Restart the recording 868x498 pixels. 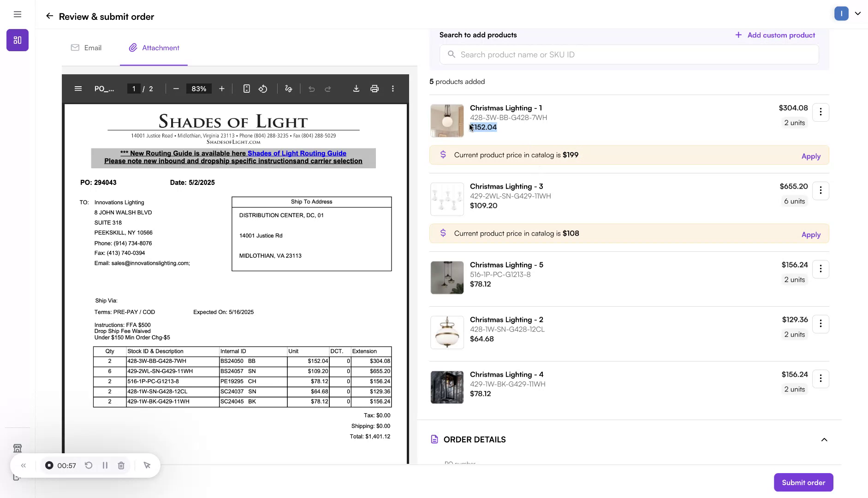pos(89,465)
